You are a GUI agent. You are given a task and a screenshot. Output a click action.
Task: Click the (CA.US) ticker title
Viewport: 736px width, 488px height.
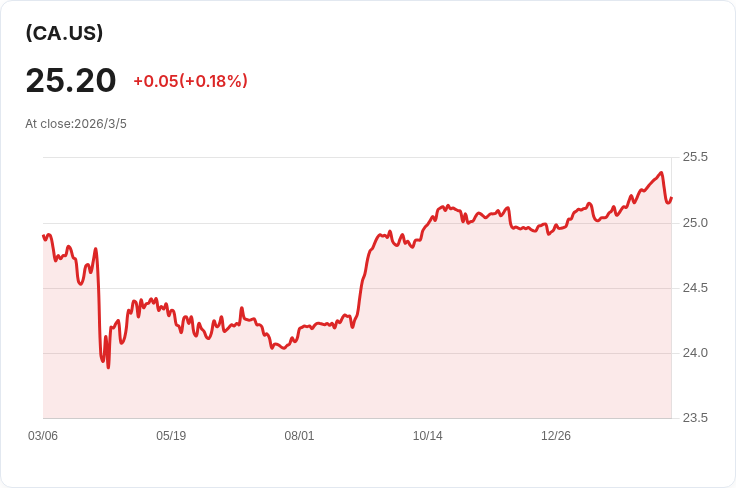tap(64, 33)
